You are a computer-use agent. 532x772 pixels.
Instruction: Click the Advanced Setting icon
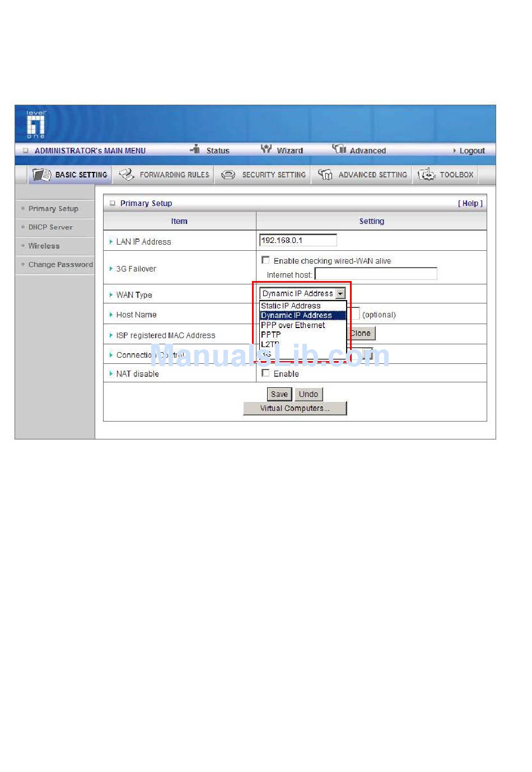[325, 175]
